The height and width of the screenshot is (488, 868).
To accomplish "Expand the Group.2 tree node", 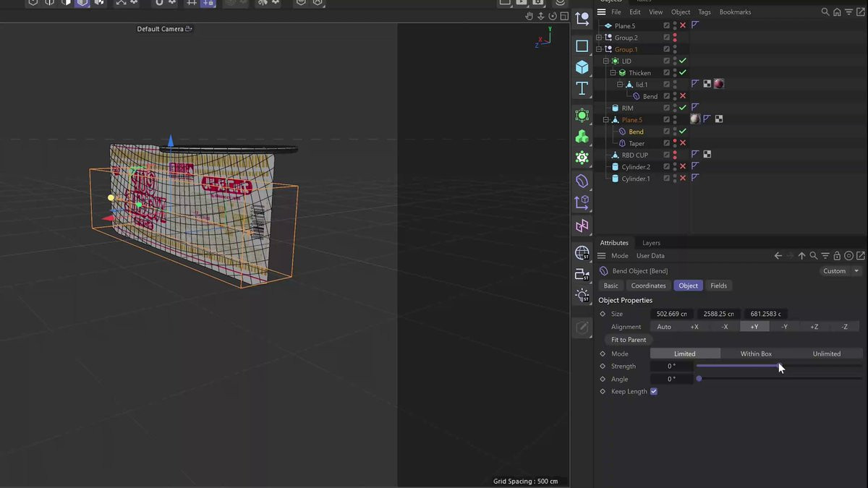I will (x=599, y=38).
